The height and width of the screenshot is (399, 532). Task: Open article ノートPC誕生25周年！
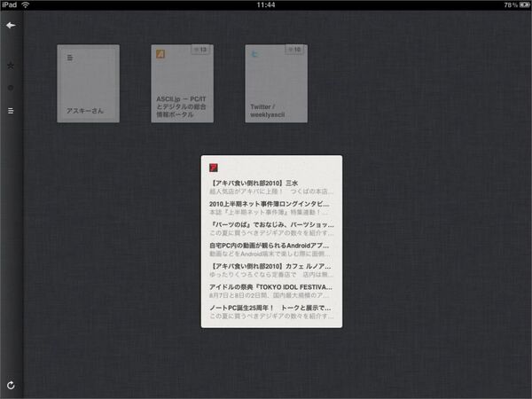coord(271,312)
